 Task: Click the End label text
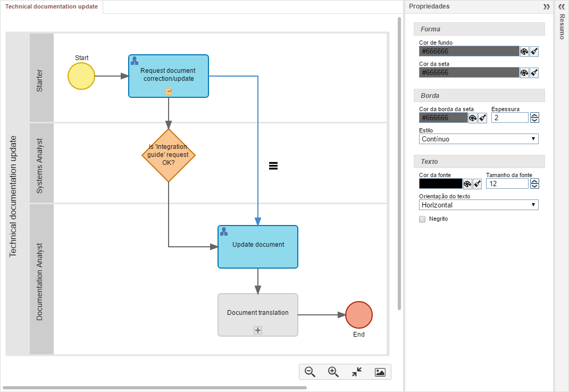click(359, 334)
